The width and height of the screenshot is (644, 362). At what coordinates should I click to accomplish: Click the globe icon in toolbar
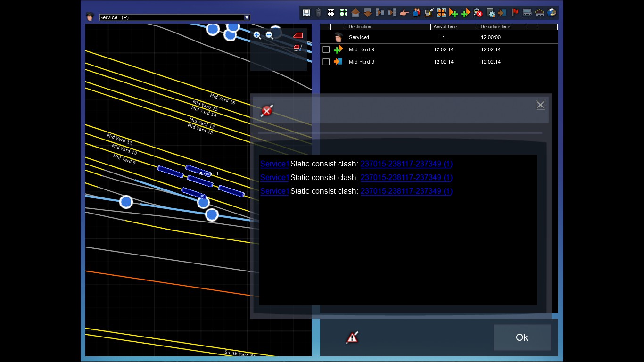pos(552,13)
